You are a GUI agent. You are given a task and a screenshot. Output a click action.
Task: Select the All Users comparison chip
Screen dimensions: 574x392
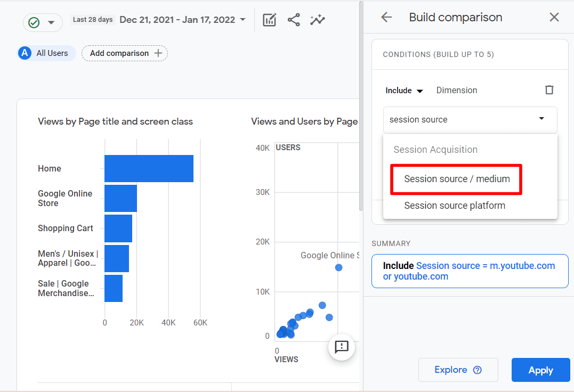pos(46,53)
